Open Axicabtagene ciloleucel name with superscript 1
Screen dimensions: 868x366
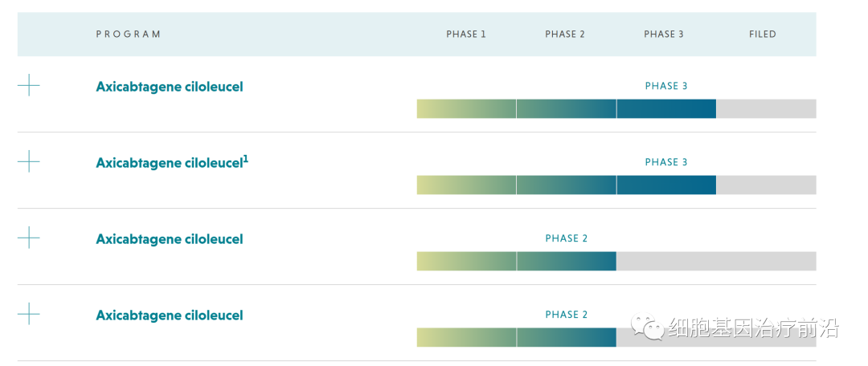pyautogui.click(x=171, y=163)
